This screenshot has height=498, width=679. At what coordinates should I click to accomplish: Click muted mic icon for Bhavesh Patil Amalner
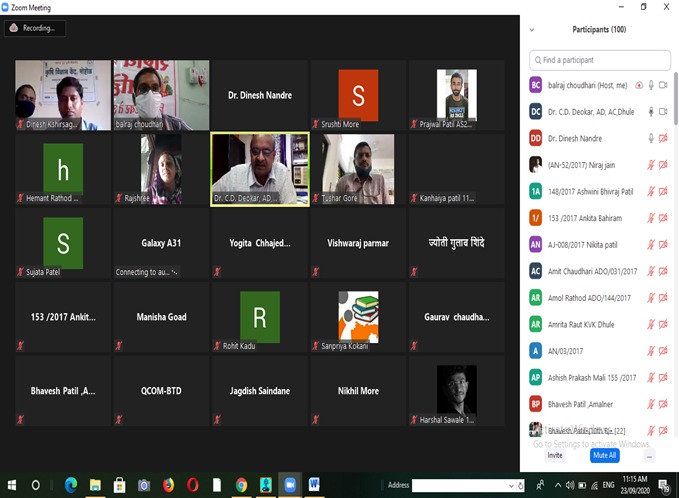[651, 404]
